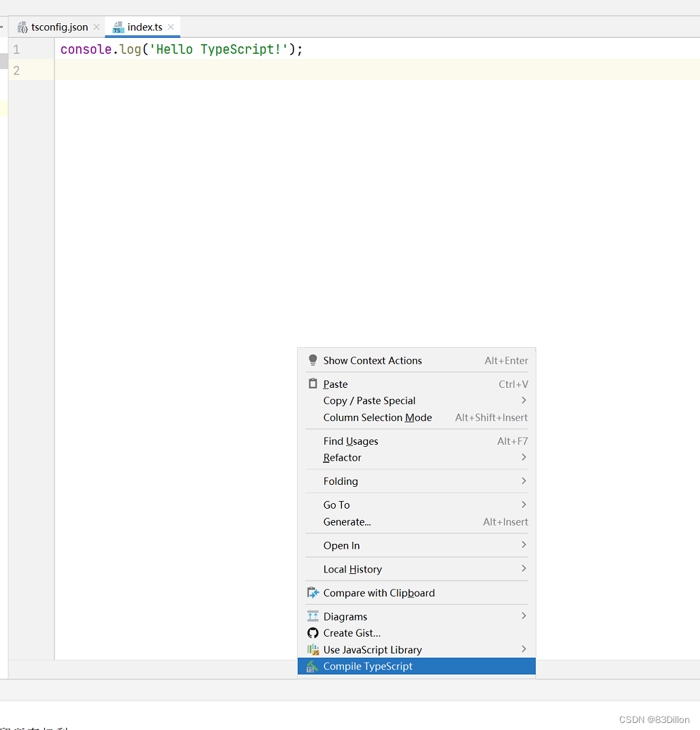
Task: Click the Compare with Clipboard icon
Action: (x=312, y=592)
